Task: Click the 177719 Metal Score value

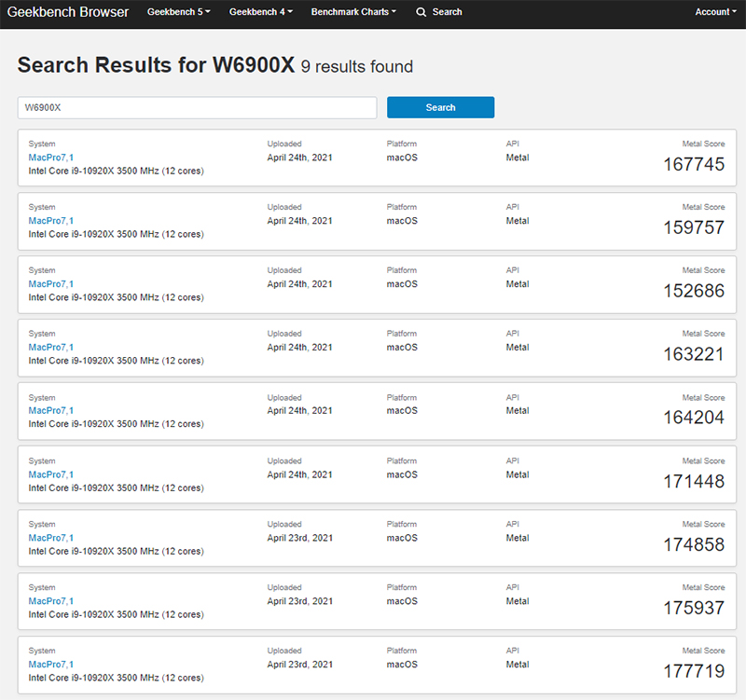Action: click(x=693, y=671)
